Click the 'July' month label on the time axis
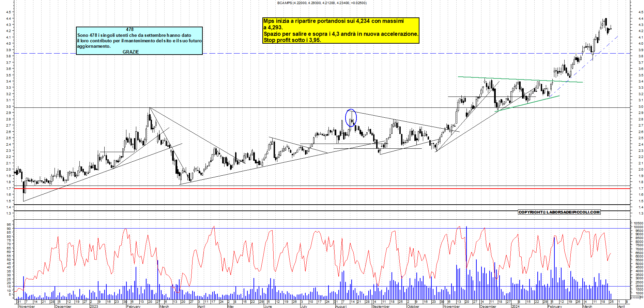This screenshot has width=644, height=308. [x=304, y=306]
